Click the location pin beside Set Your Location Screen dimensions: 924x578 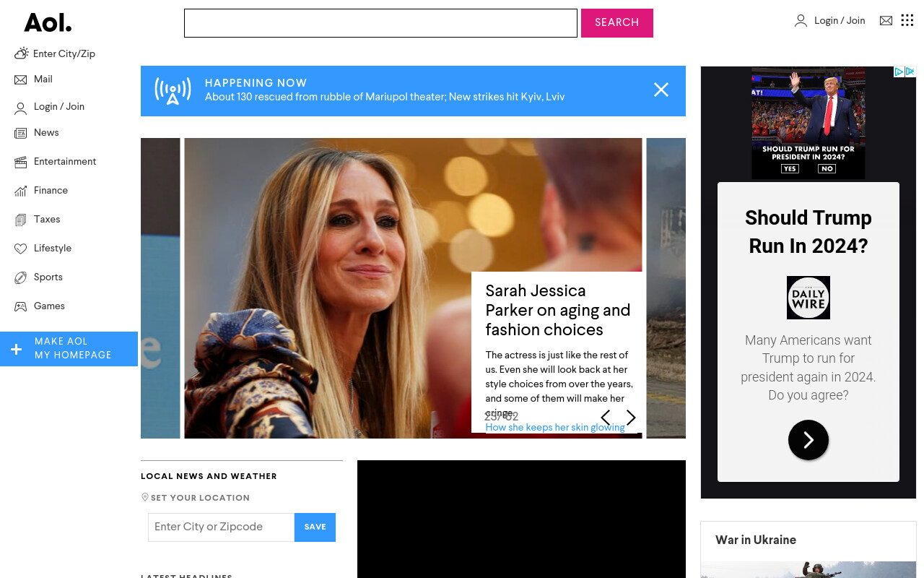coord(145,497)
